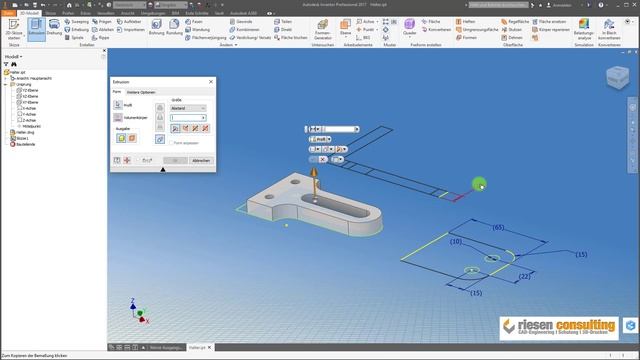Open the 3D-Modell ribbon tab
640x360 pixels.
(x=29, y=13)
